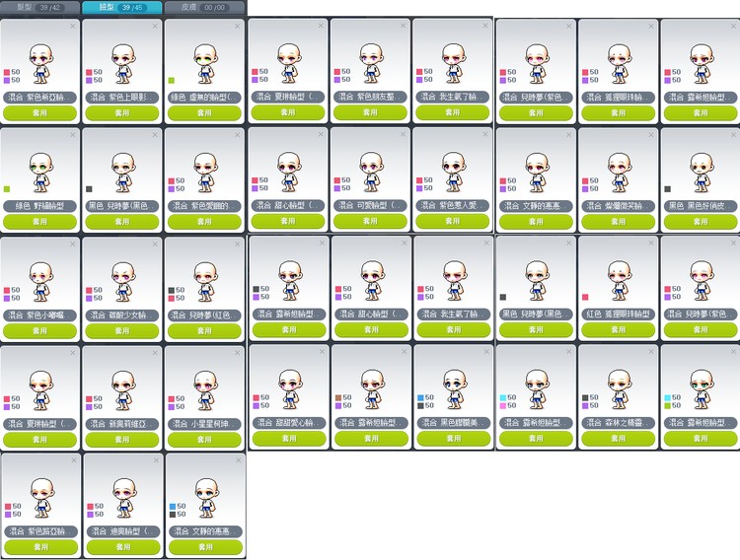Apply the 混合 迪奧臉型 face

[x=122, y=546]
